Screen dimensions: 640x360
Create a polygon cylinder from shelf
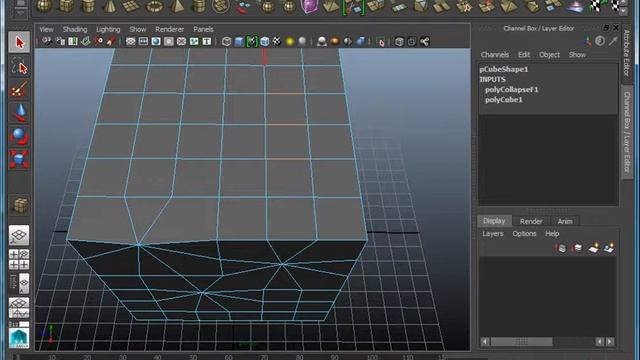point(88,6)
